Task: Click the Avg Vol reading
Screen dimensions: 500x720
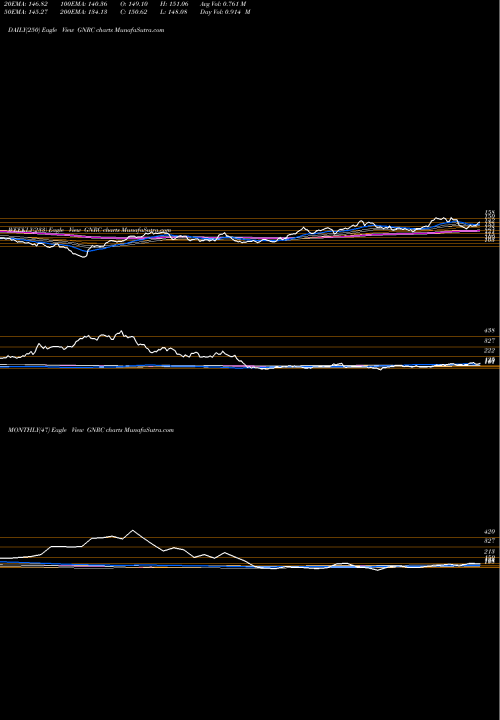Action: [x=223, y=4]
